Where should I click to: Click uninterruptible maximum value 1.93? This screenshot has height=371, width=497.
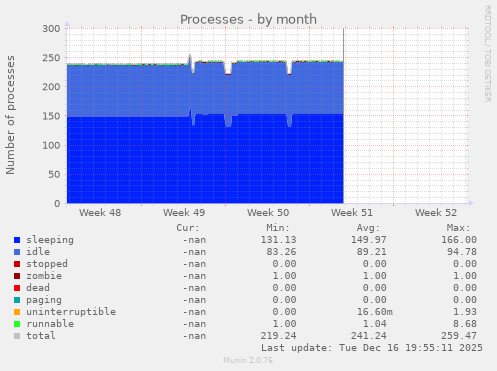pos(465,312)
